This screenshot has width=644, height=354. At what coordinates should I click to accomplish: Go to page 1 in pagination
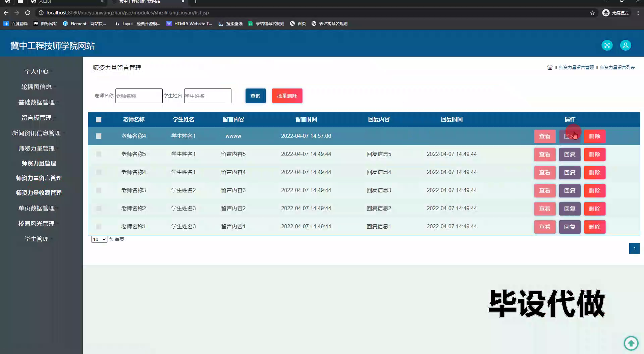(x=634, y=249)
